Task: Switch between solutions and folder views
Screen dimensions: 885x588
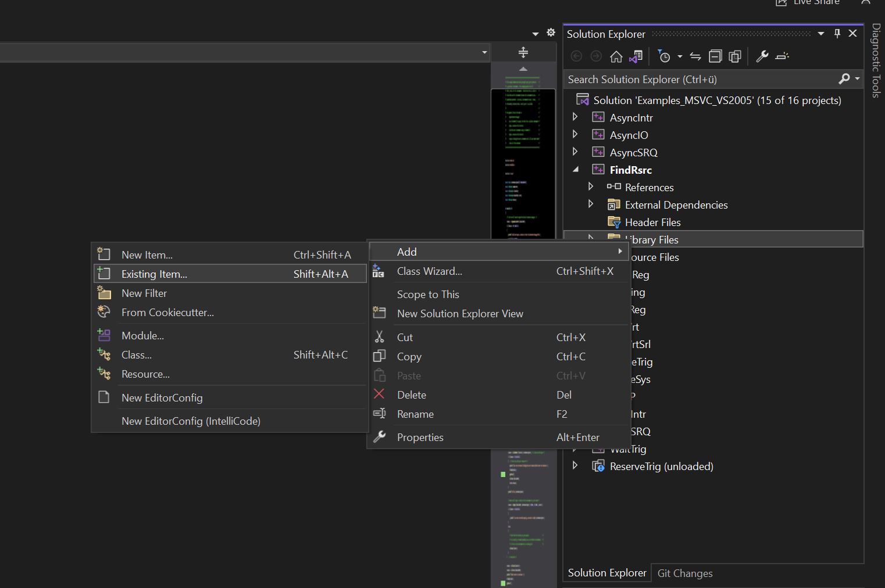Action: click(636, 56)
